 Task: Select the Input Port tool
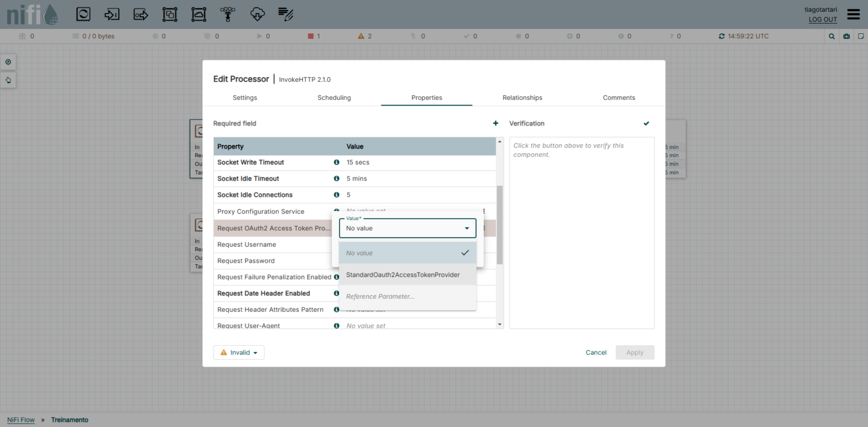(111, 14)
